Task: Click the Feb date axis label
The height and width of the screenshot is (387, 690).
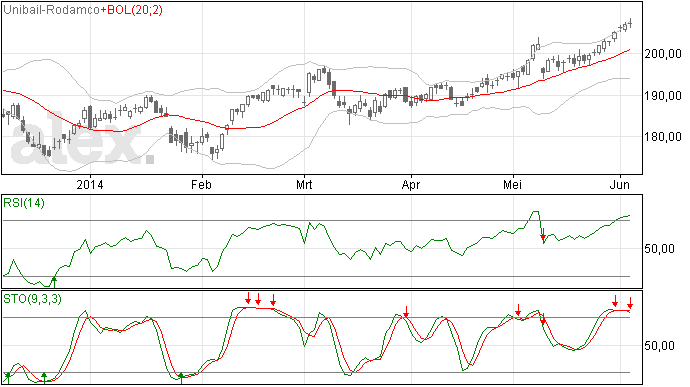Action: (x=201, y=184)
